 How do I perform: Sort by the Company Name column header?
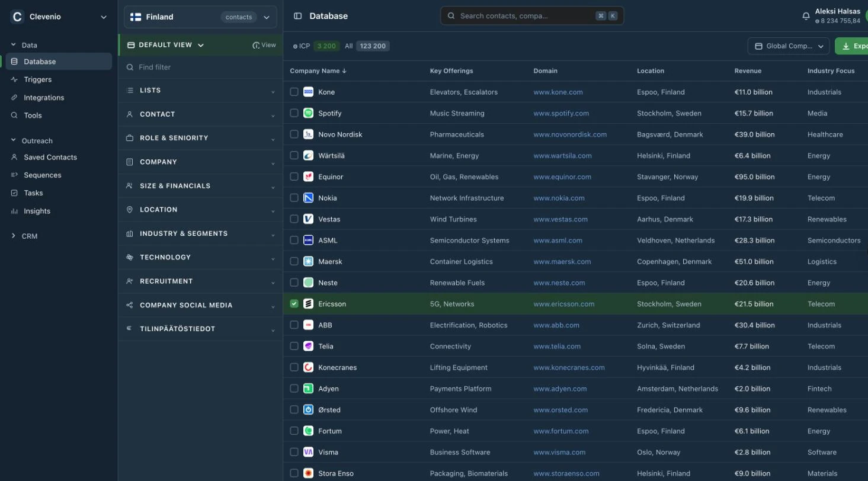[x=318, y=71]
